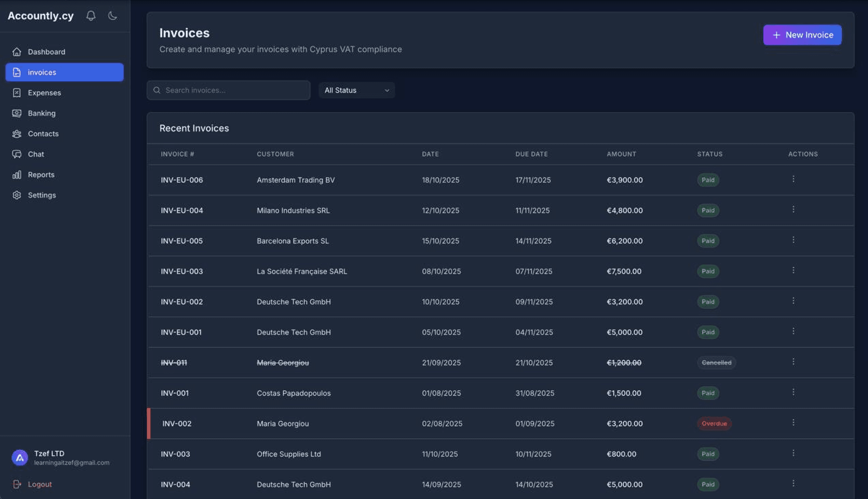
Task: Click the Chat bubble icon
Action: [x=17, y=154]
